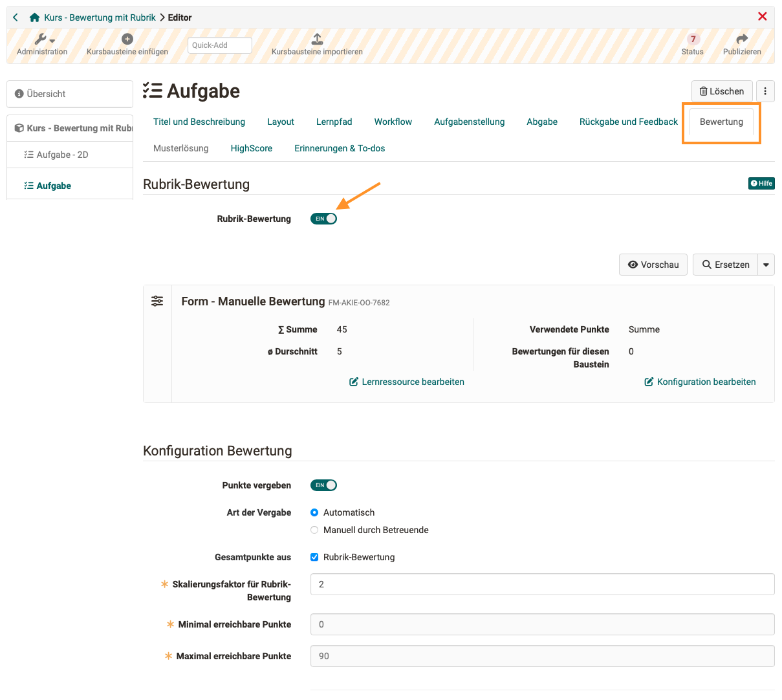The height and width of the screenshot is (700, 782).
Task: Click the Vorschau button
Action: 653,264
